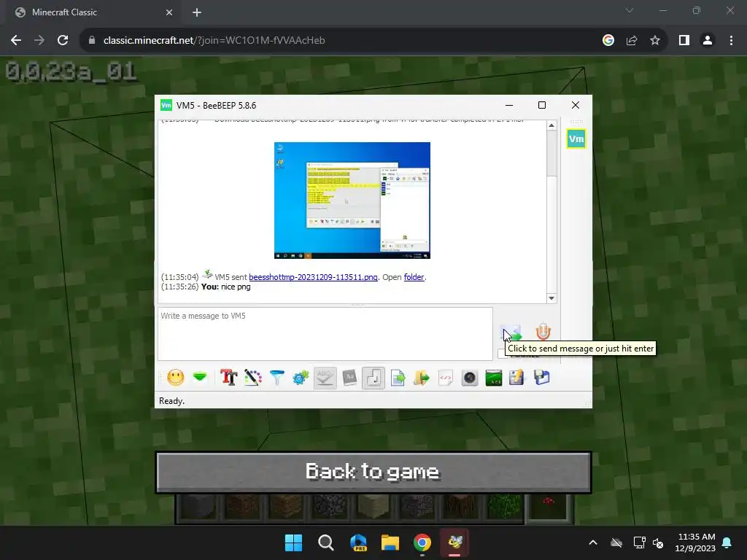The width and height of the screenshot is (747, 560).
Task: Open chat settings blue gears icon
Action: [301, 378]
